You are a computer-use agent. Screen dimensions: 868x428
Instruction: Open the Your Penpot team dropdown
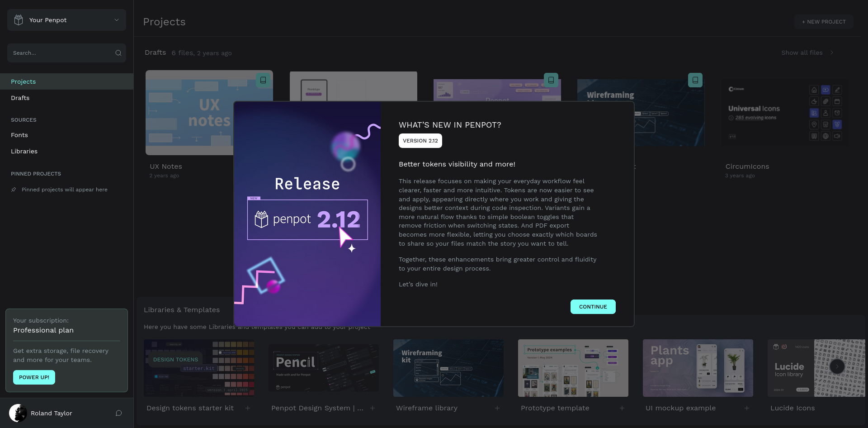click(66, 20)
